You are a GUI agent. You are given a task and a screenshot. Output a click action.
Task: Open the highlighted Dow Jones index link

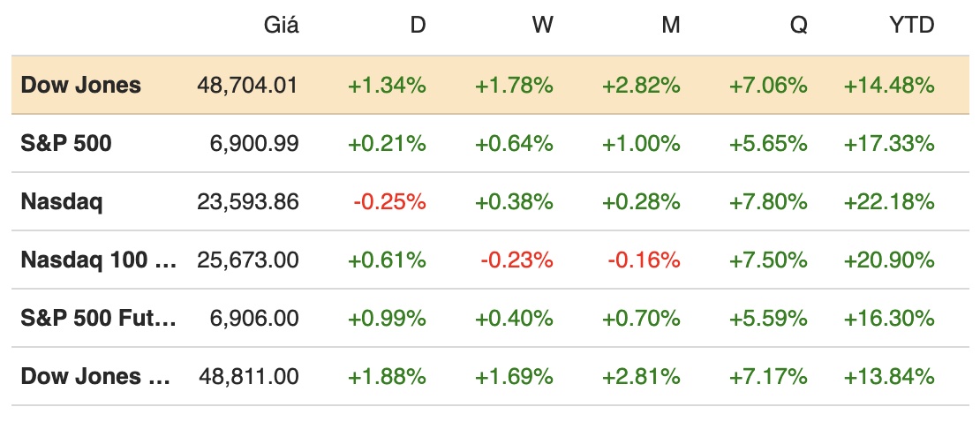[80, 86]
